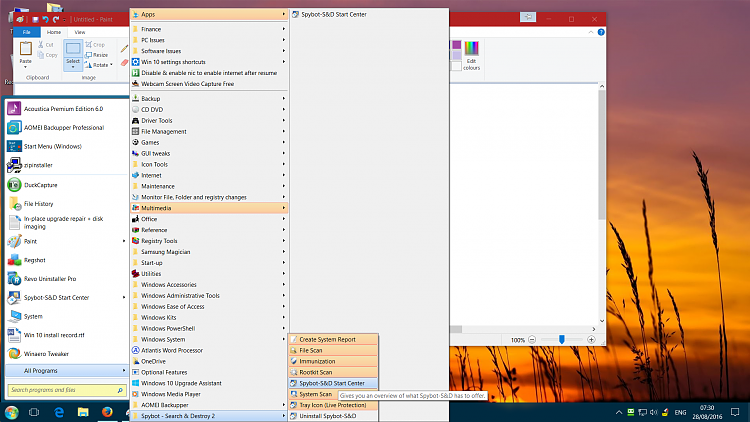This screenshot has width=750, height=422.
Task: Choose Uninstall Spybot-S&D
Action: point(333,416)
